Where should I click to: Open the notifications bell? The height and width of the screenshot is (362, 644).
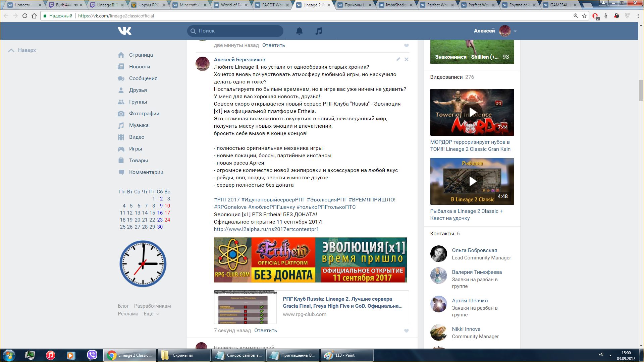click(299, 31)
